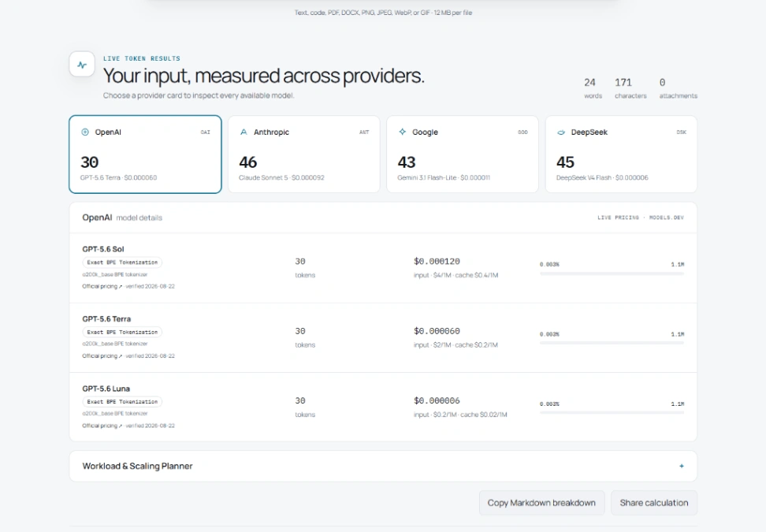
Task: Click the LIVE PRICING · MODELS.DEV label
Action: [641, 218]
